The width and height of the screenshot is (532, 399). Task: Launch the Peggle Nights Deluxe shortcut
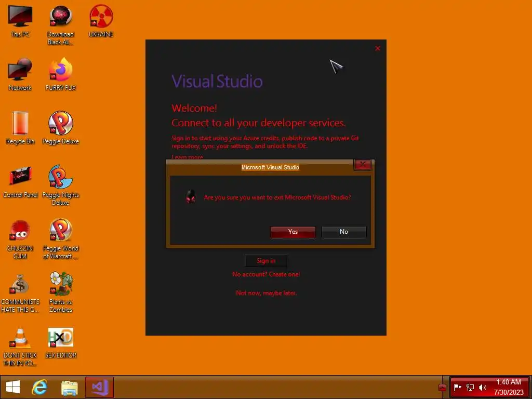click(x=60, y=185)
